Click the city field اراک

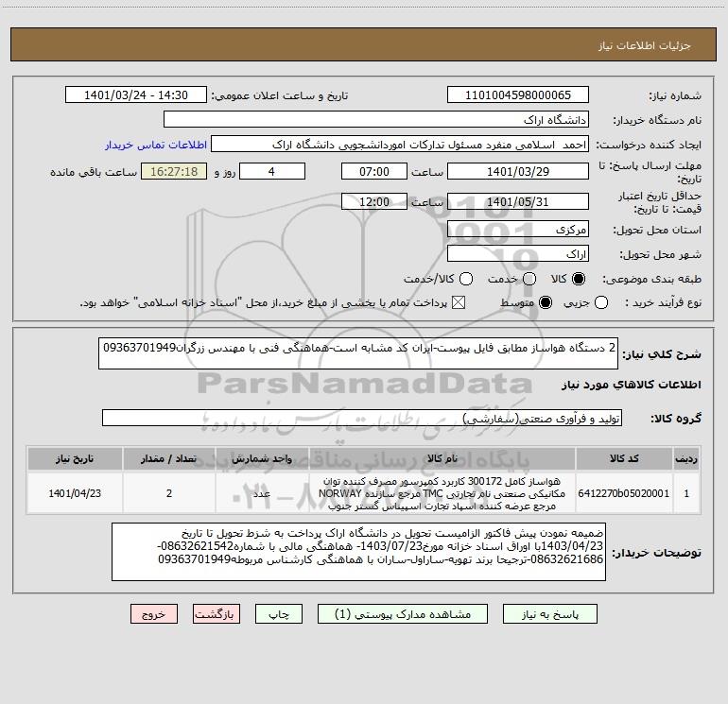click(518, 254)
